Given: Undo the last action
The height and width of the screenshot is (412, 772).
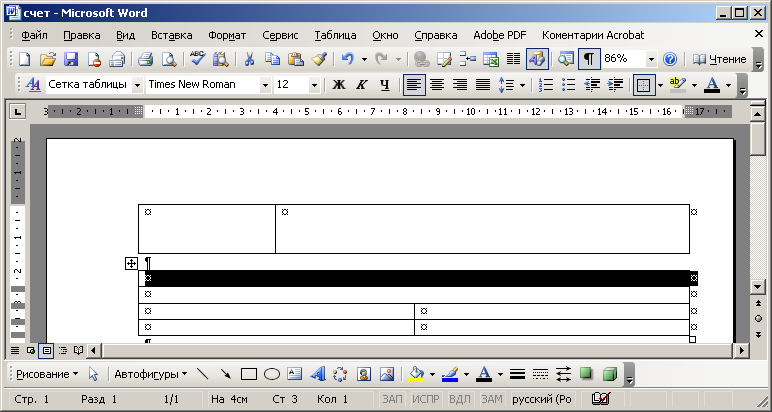Looking at the screenshot, I should click(x=348, y=60).
